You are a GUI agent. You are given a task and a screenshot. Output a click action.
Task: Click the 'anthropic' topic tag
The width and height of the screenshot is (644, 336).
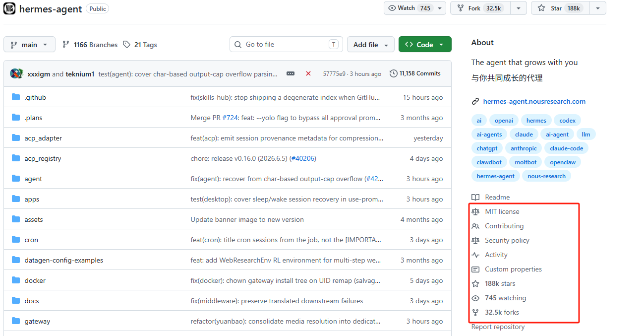524,148
